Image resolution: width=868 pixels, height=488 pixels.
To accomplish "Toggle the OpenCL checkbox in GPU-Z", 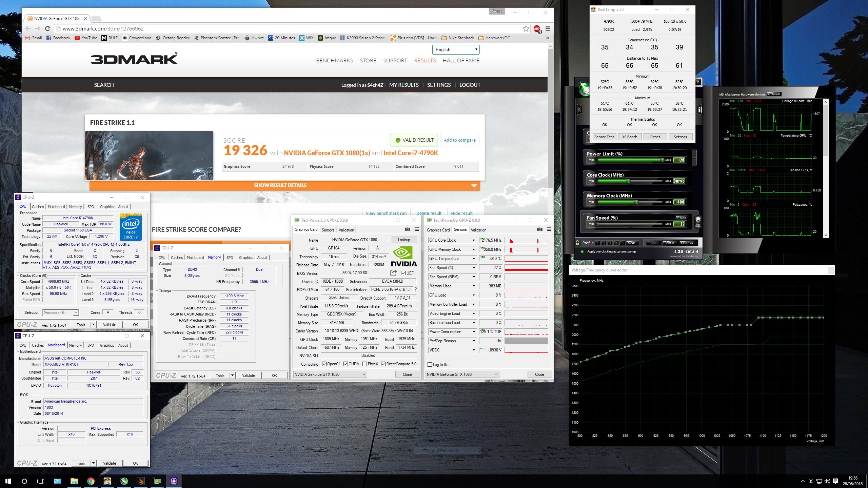I will point(324,364).
